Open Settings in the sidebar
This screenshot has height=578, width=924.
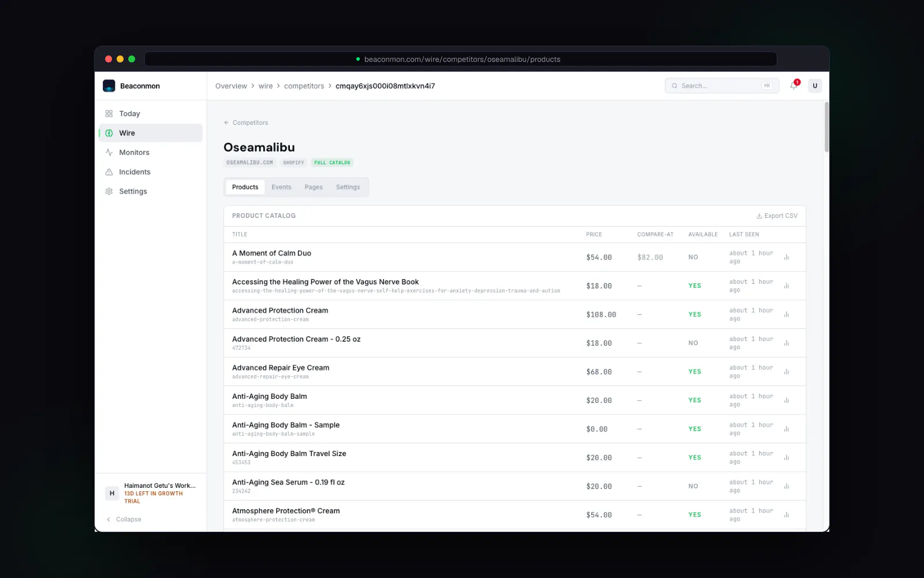tap(151, 191)
